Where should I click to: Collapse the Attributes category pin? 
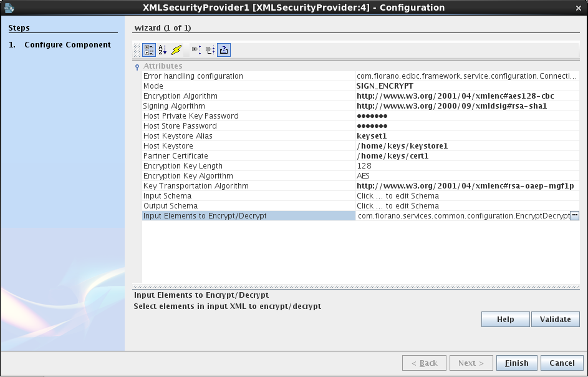click(137, 67)
